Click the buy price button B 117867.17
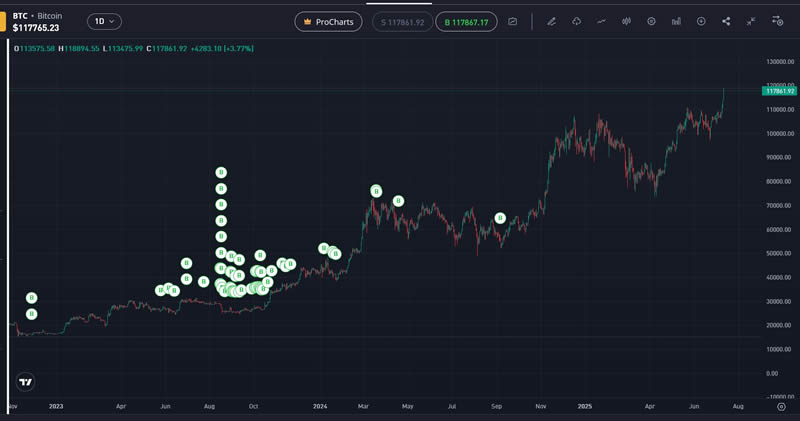The image size is (800, 421). coord(466,22)
